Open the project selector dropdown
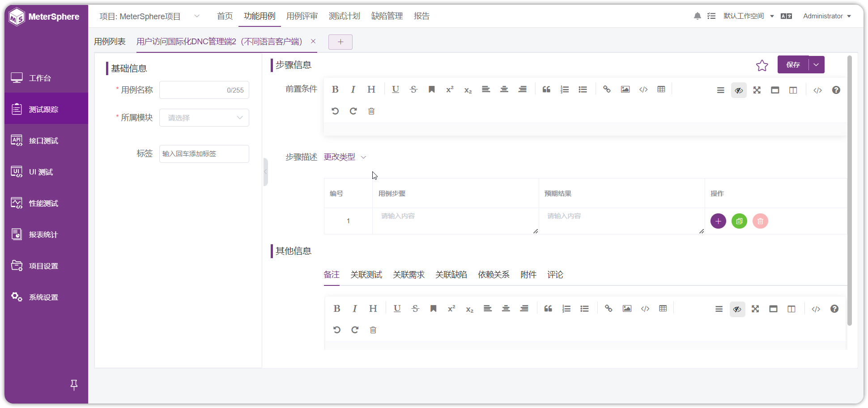The width and height of the screenshot is (868, 408). [149, 17]
